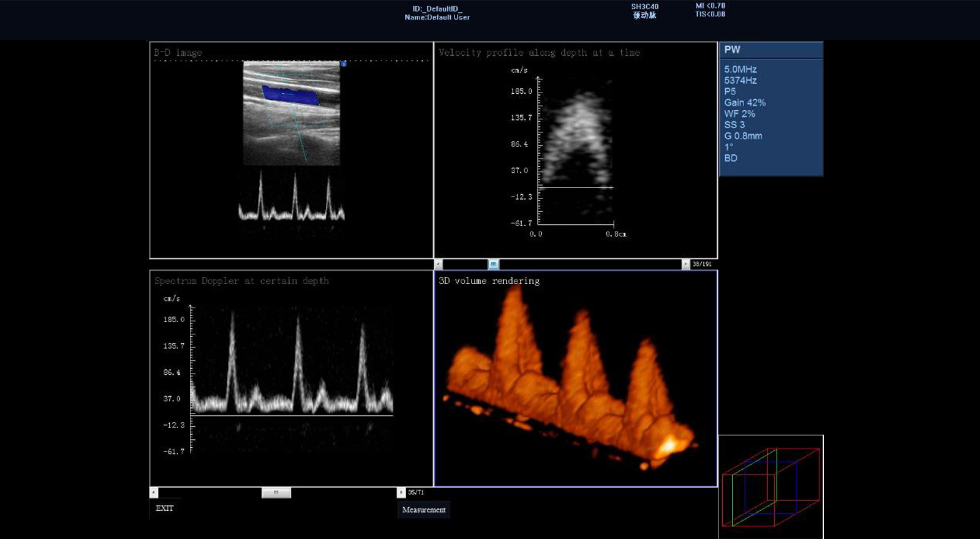This screenshot has height=539, width=980.
Task: Click the velocity profile scrollbar thumb
Action: pyautogui.click(x=494, y=264)
